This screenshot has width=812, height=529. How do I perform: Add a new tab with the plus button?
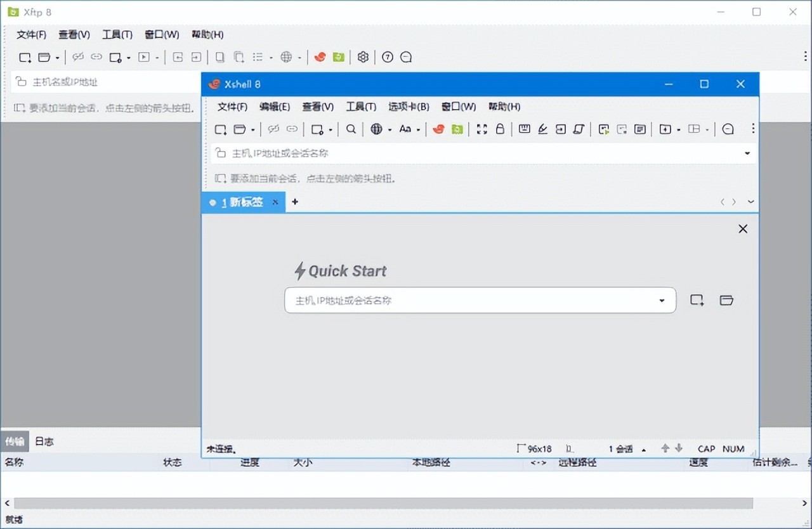pos(295,202)
